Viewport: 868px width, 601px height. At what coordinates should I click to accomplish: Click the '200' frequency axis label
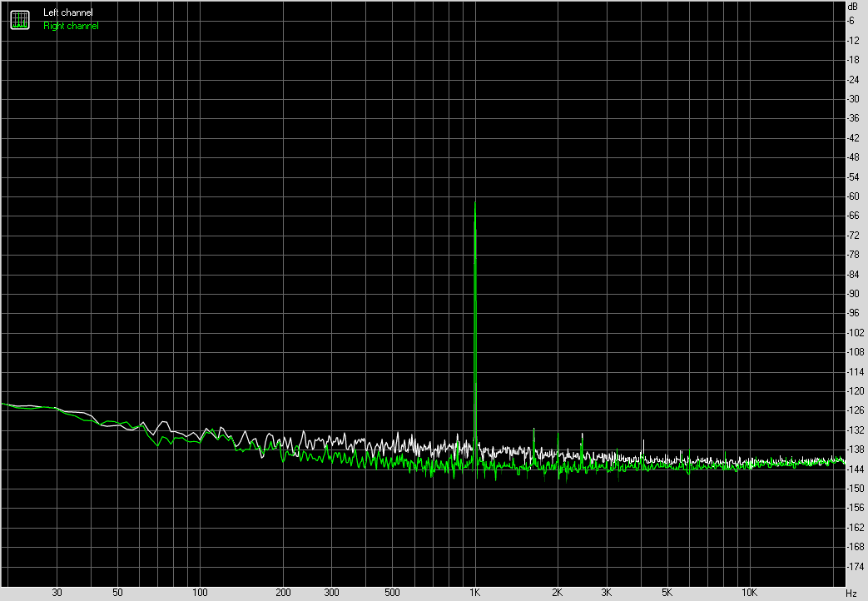click(283, 593)
